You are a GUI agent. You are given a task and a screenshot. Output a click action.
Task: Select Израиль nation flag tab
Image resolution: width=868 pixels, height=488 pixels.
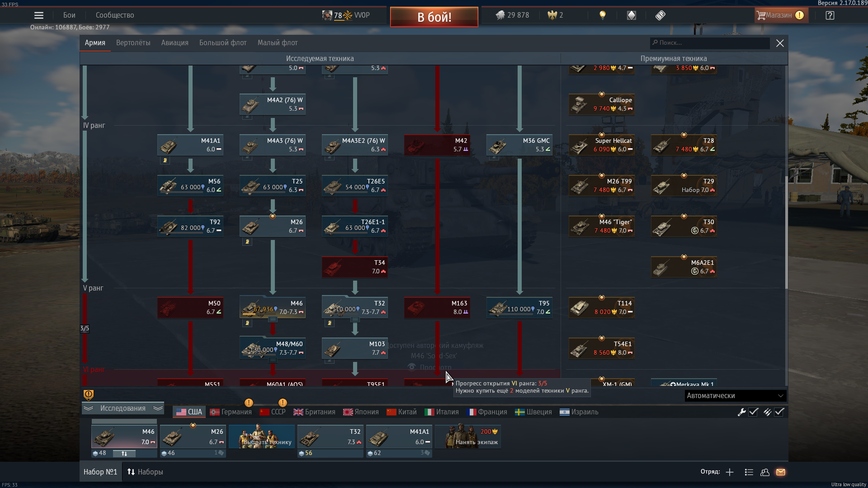[x=579, y=412]
